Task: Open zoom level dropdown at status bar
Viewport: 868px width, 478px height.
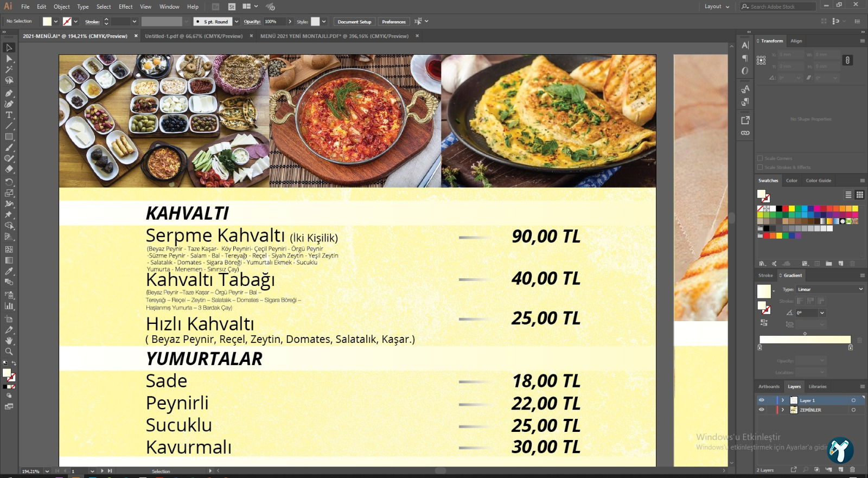Action: 47,471
